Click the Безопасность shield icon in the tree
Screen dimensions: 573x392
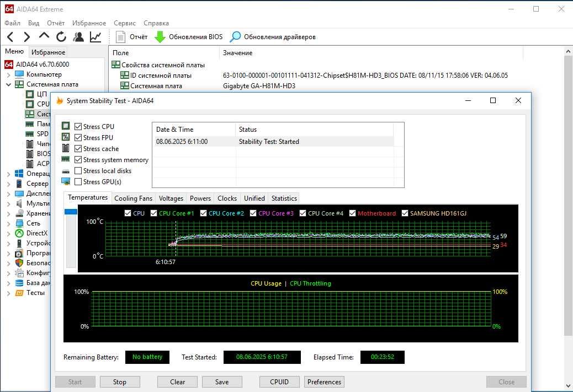pos(19,263)
